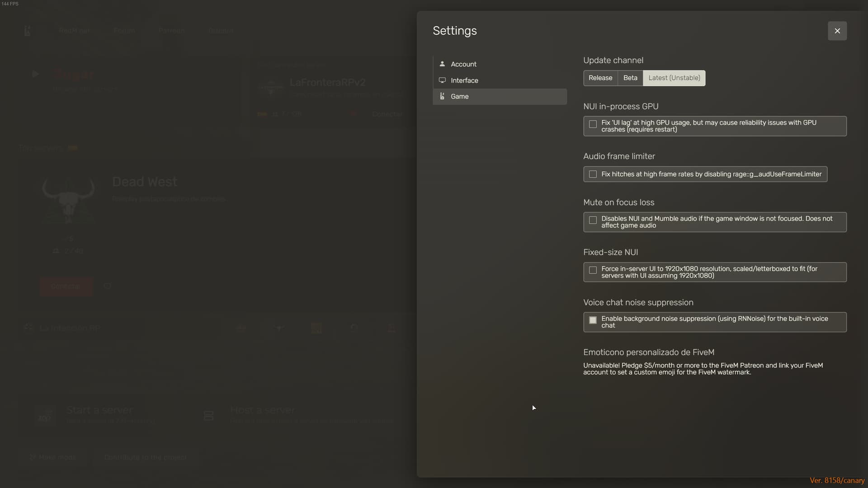Image resolution: width=868 pixels, height=488 pixels.
Task: Choose Latest (Unstable) update channel
Action: pyautogui.click(x=674, y=78)
